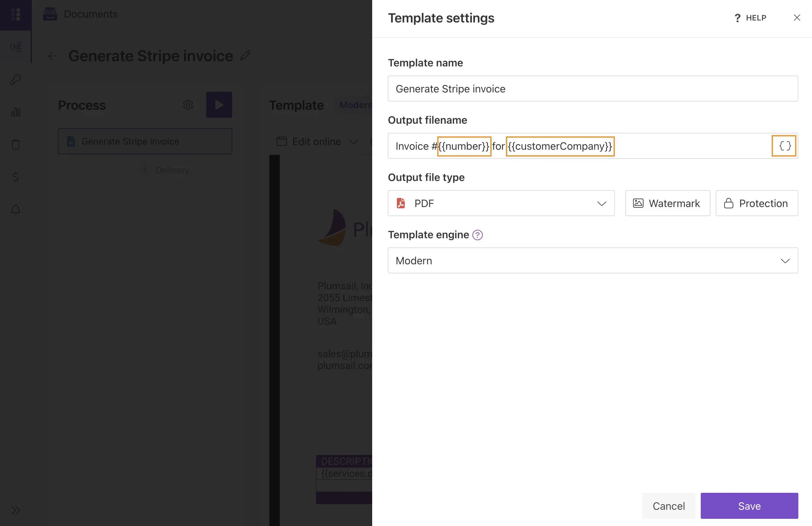Expand the sidebar with double chevron

16,510
